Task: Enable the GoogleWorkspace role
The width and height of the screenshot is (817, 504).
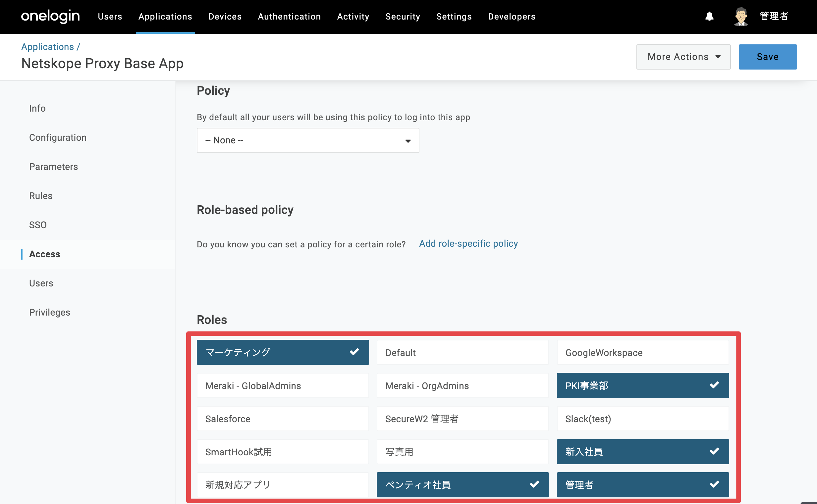Action: click(643, 352)
